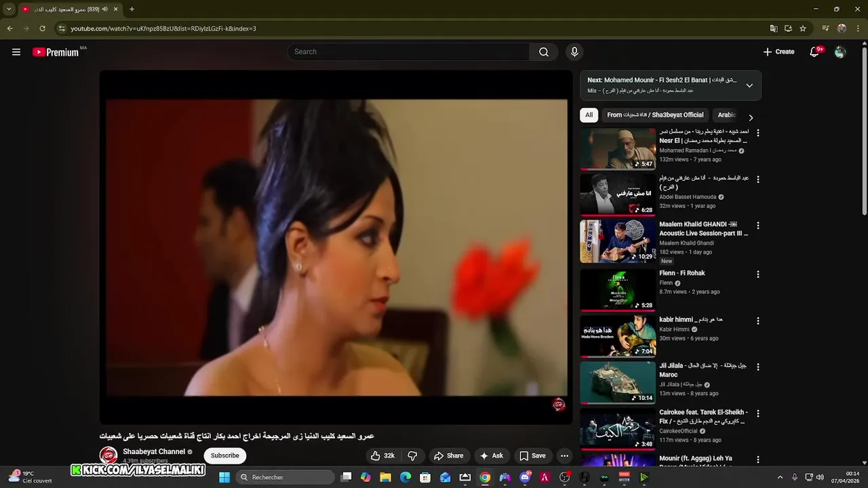Click the Ask button
868x488 pixels.
coord(492,456)
